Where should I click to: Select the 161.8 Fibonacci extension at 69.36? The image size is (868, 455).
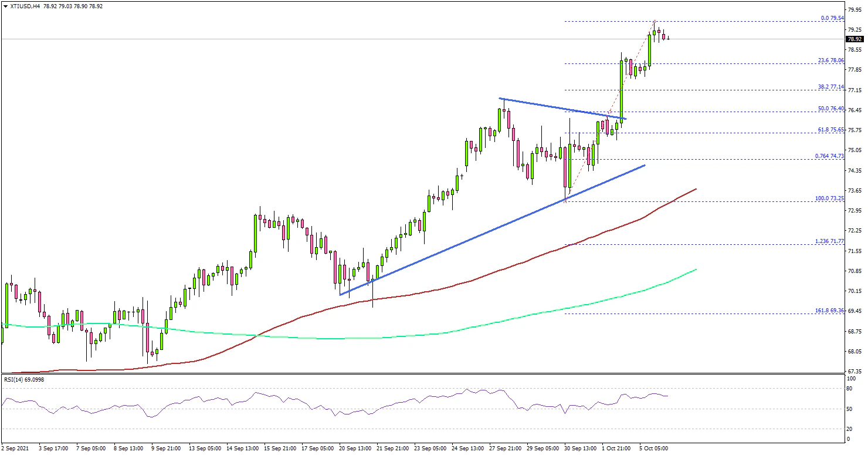[829, 309]
